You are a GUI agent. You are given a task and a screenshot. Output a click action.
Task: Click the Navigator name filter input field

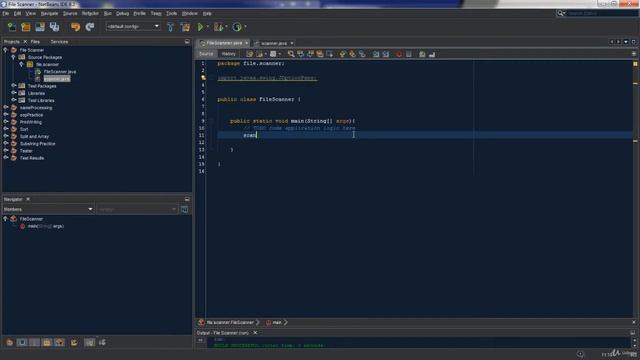click(x=137, y=209)
